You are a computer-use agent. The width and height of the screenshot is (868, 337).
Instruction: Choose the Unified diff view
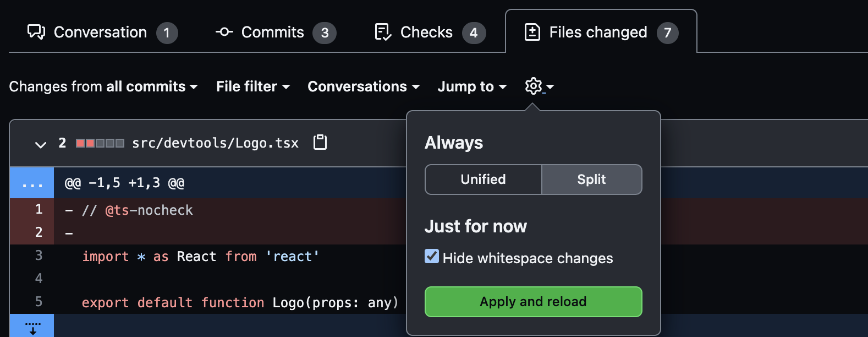click(484, 180)
